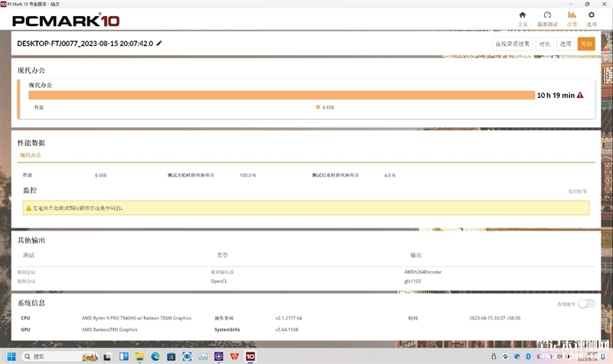Click the orange performance legend square beside 6 658
Image resolution: width=613 pixels, height=364 pixels.
pyautogui.click(x=318, y=107)
